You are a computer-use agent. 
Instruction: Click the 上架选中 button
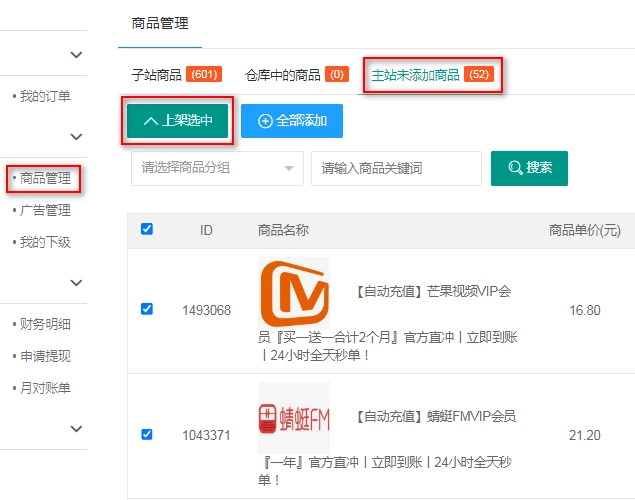click(x=177, y=121)
